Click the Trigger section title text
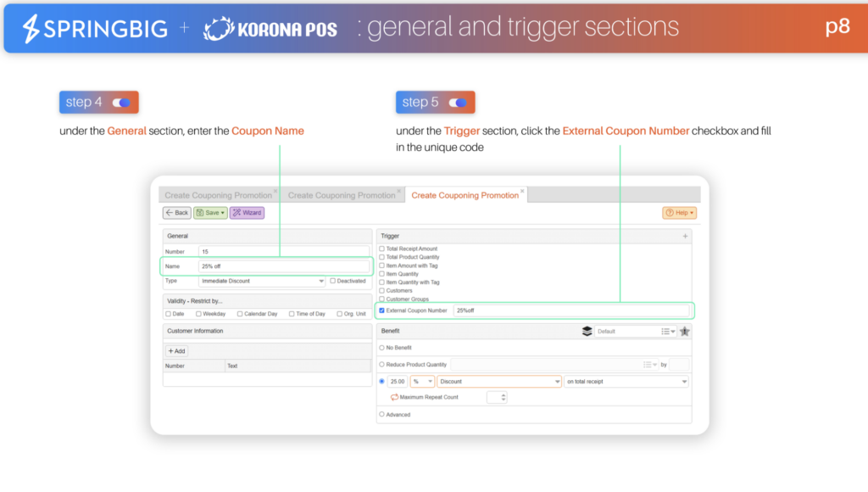This screenshot has height=492, width=868. pyautogui.click(x=390, y=236)
